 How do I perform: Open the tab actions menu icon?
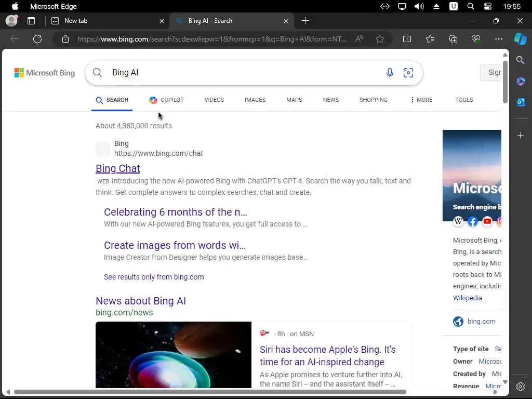pyautogui.click(x=31, y=21)
